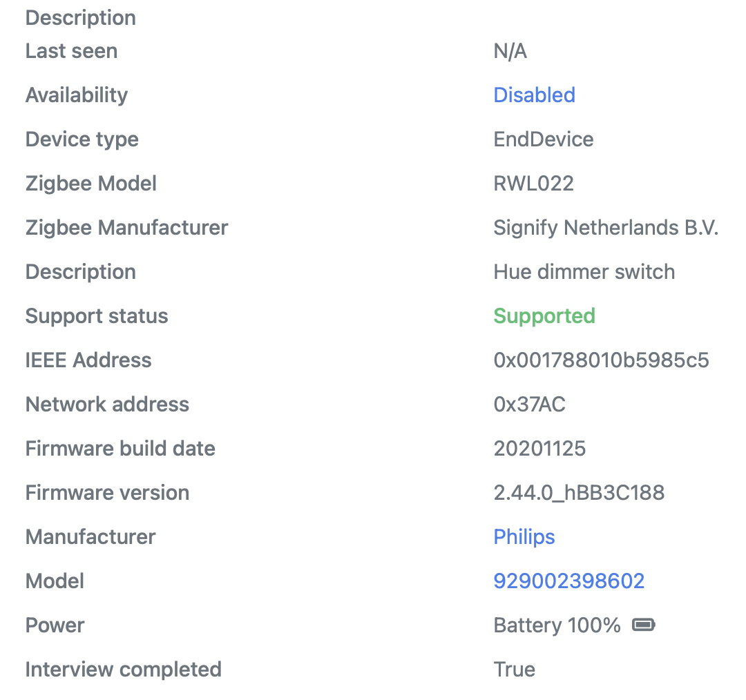Select the Last seen N/A value
The image size is (746, 700).
(x=510, y=50)
